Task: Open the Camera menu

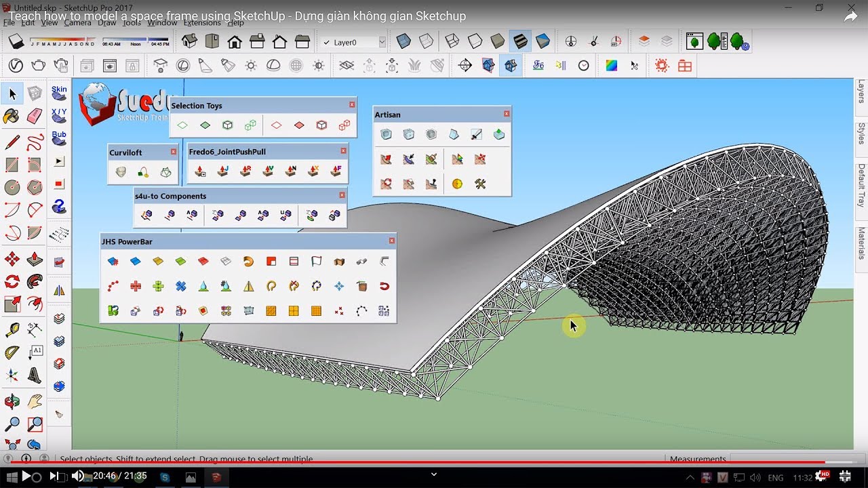Action: (77, 22)
